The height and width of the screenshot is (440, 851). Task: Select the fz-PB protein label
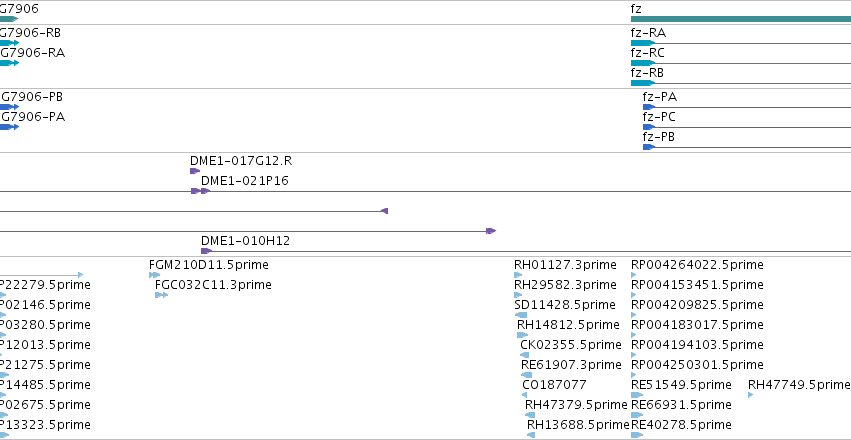pyautogui.click(x=658, y=137)
